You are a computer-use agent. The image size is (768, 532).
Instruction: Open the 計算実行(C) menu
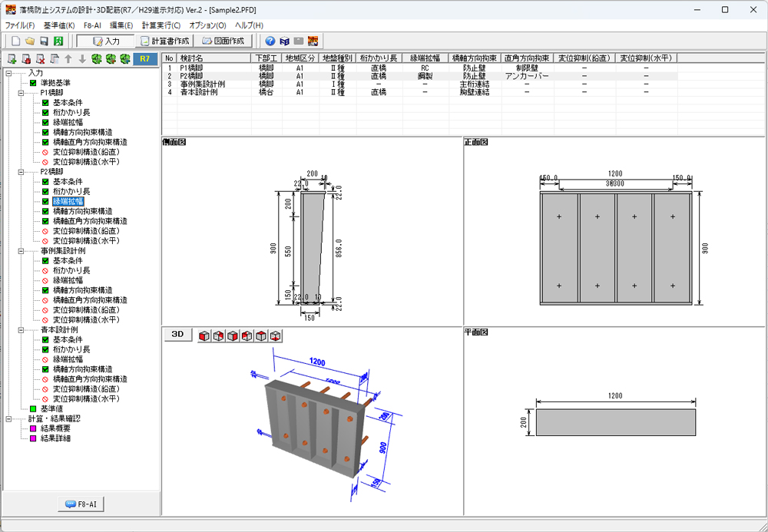pyautogui.click(x=161, y=25)
